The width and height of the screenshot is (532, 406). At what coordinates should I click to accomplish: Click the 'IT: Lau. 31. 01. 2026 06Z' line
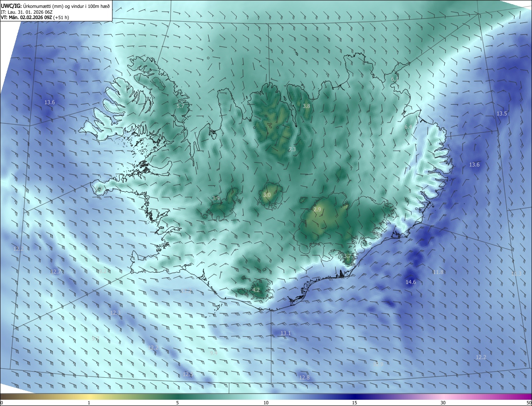pos(26,12)
